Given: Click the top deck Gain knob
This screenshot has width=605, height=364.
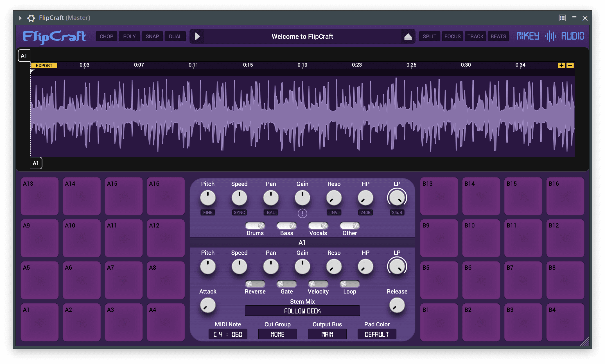Looking at the screenshot, I should (x=302, y=198).
